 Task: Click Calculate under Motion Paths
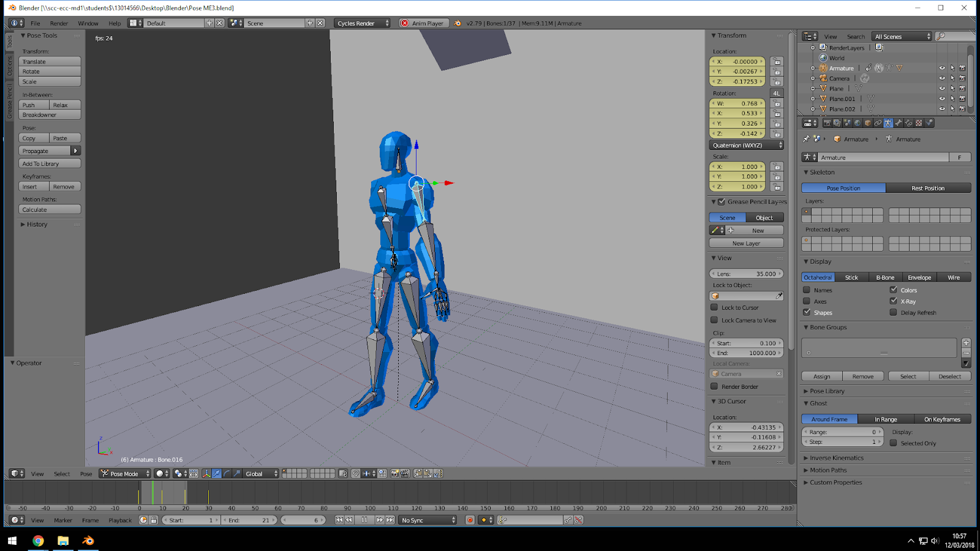[x=49, y=209]
